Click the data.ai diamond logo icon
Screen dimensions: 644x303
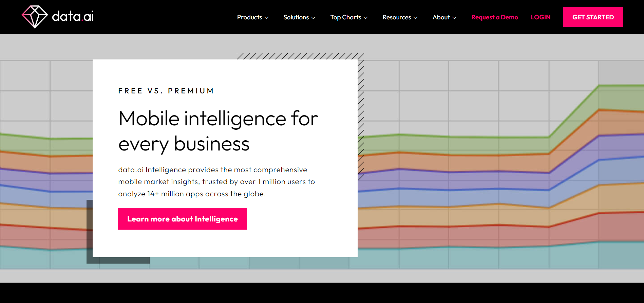[35, 17]
